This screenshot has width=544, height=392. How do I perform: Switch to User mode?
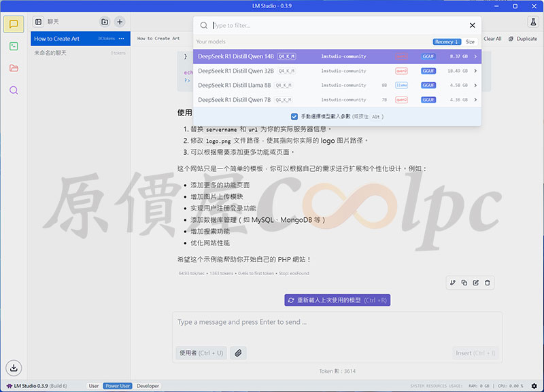(x=94, y=386)
